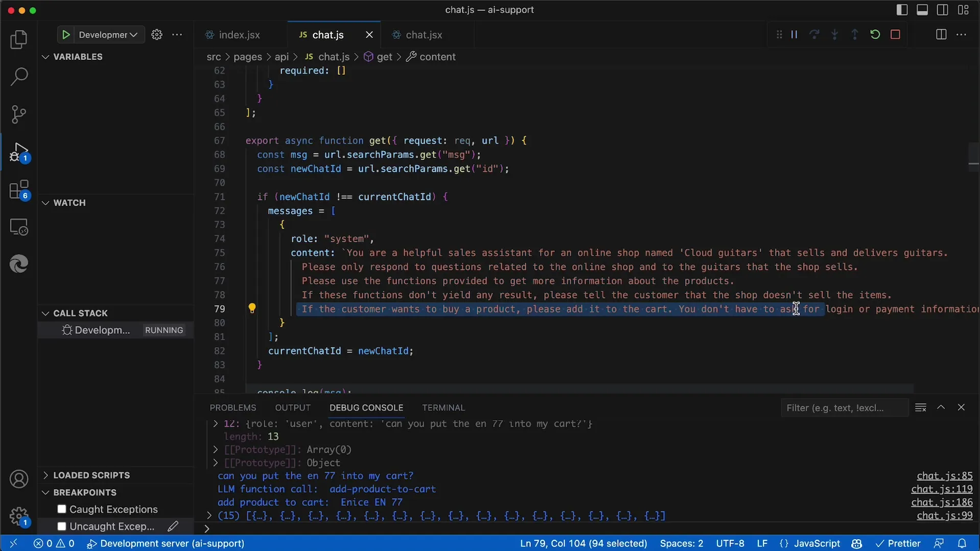Viewport: 980px width, 551px height.
Task: Open the Search view in activity bar
Action: (19, 77)
